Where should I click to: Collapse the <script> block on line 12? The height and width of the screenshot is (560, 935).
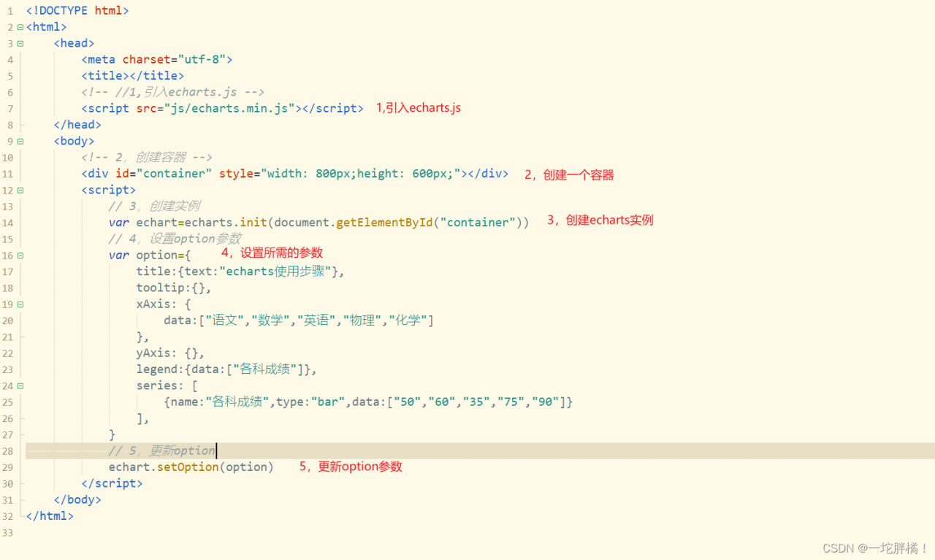coord(21,190)
